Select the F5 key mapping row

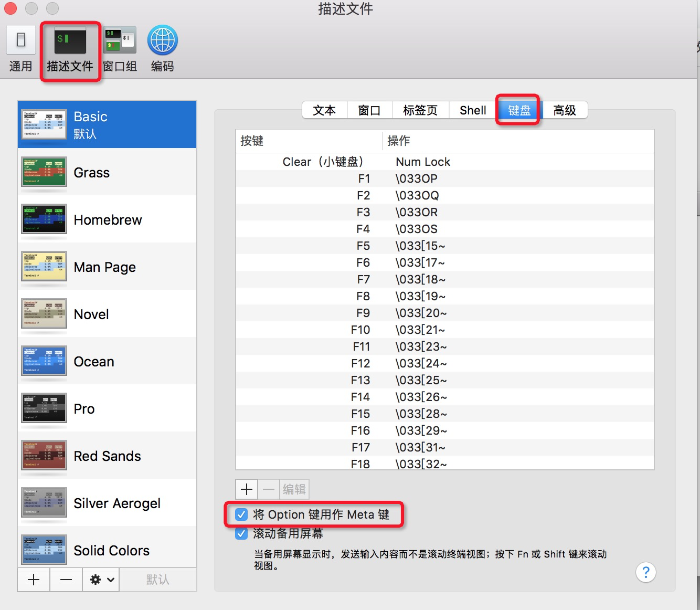tap(444, 246)
